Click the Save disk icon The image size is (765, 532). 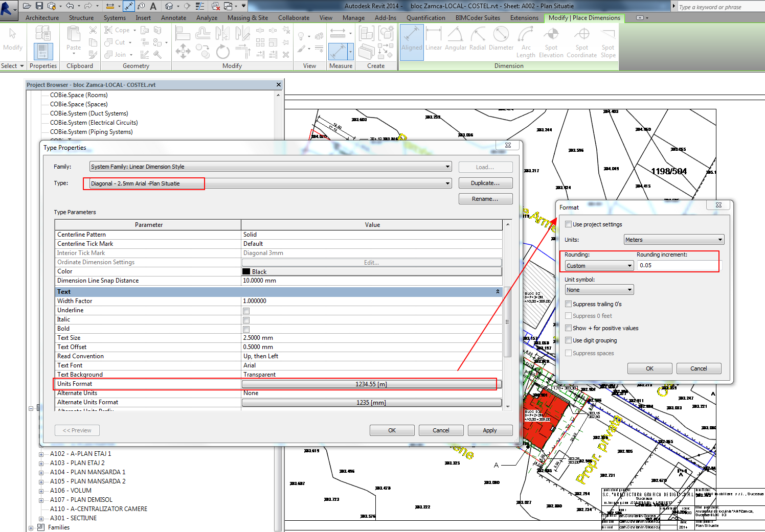click(x=39, y=6)
